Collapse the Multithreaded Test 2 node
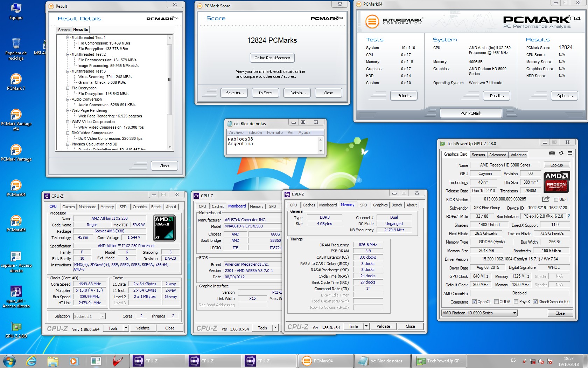The height and width of the screenshot is (368, 588). pyautogui.click(x=68, y=54)
